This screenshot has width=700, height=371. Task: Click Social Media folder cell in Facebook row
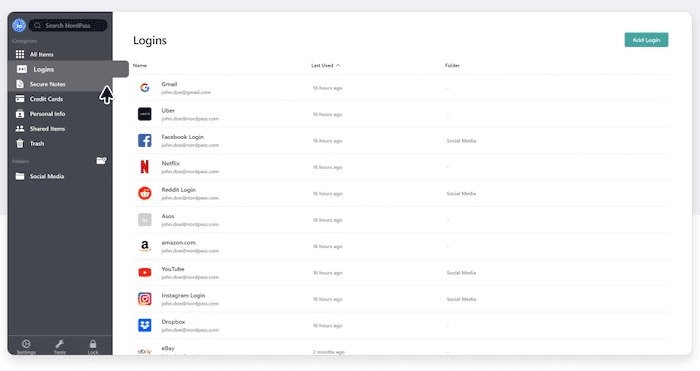click(461, 141)
